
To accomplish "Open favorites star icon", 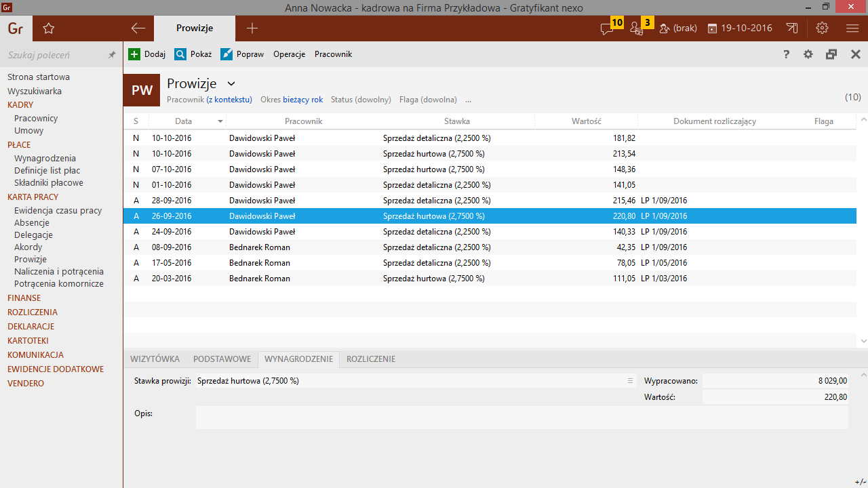I will click(48, 28).
